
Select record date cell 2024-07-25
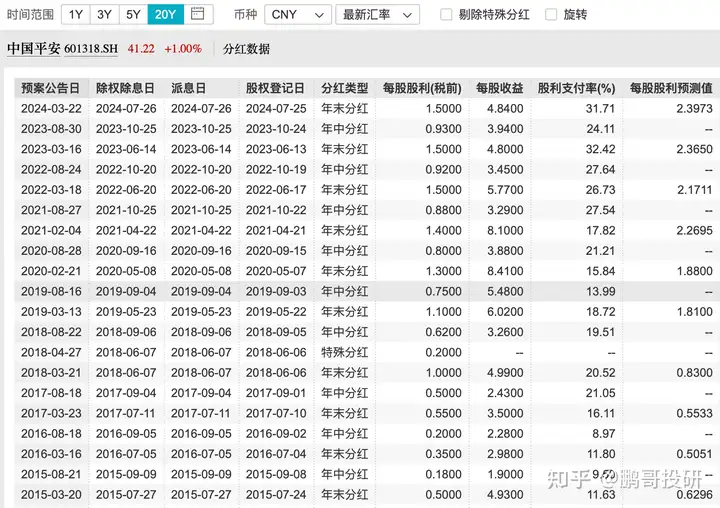point(276,109)
